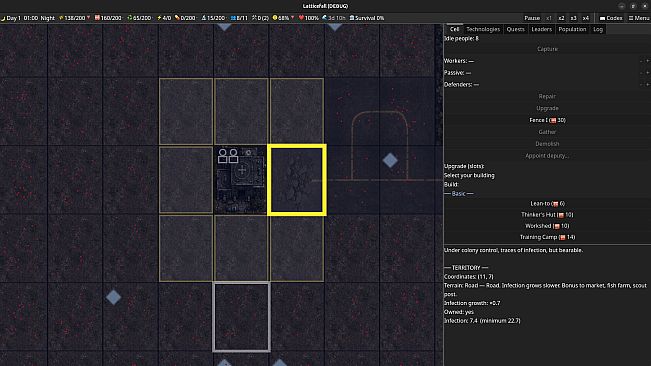Click the lightning energy 4/0 indicator

[164, 18]
